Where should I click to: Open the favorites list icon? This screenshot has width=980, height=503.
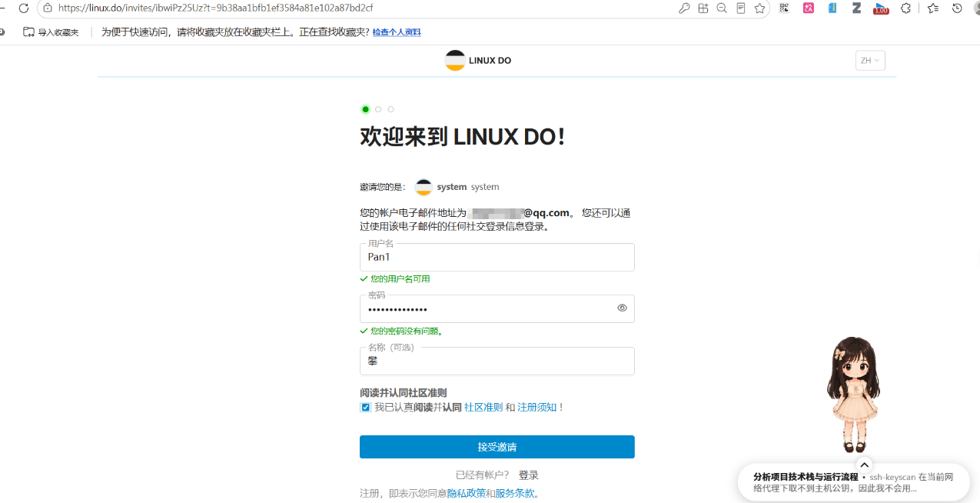tap(932, 8)
